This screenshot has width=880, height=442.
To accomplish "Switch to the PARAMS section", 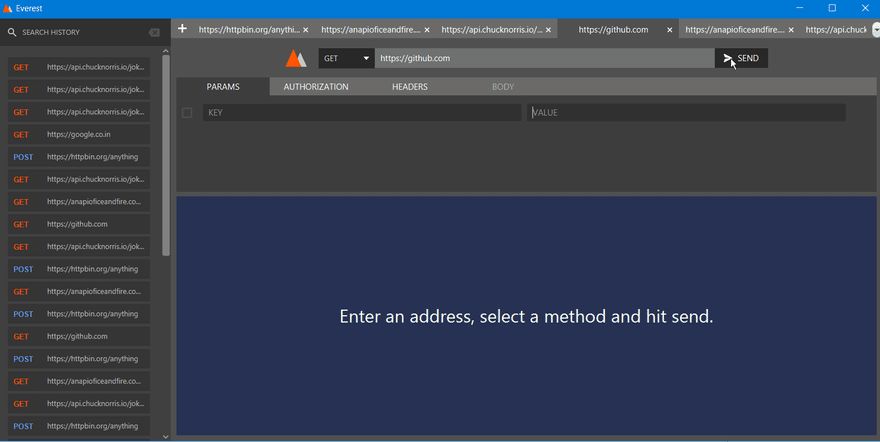I will (223, 87).
